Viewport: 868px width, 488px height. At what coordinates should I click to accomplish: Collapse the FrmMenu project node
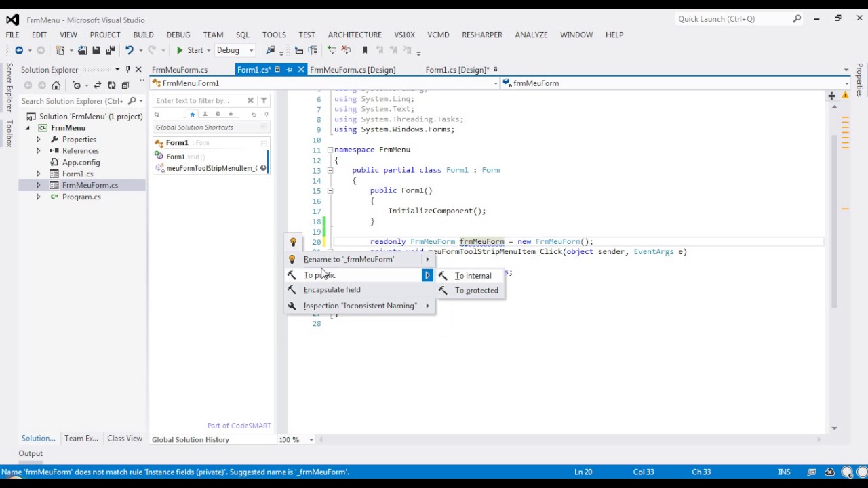28,128
